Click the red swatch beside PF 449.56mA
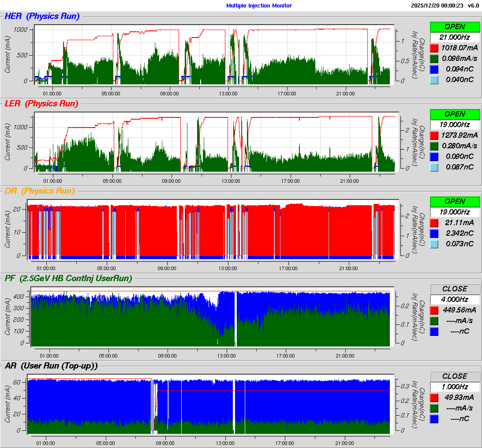482x448 pixels. click(434, 310)
